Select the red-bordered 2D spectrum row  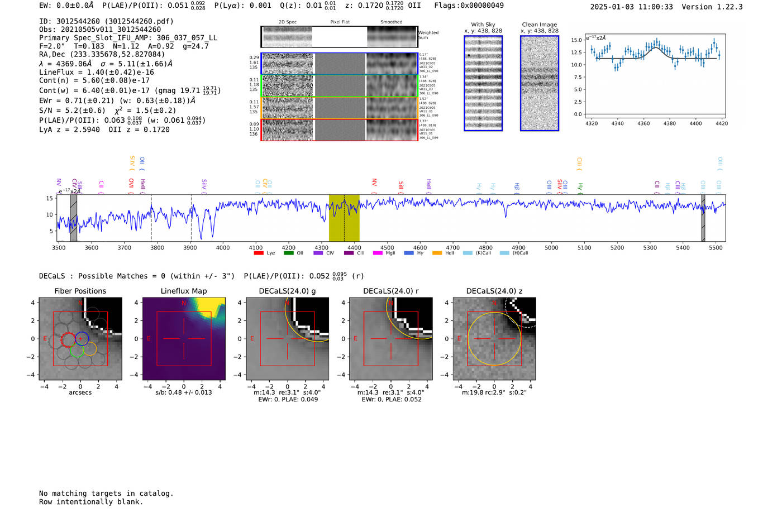(340, 130)
